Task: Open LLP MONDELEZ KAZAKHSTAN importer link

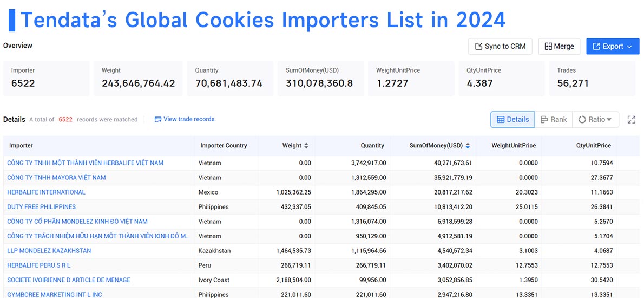Action: coord(49,251)
